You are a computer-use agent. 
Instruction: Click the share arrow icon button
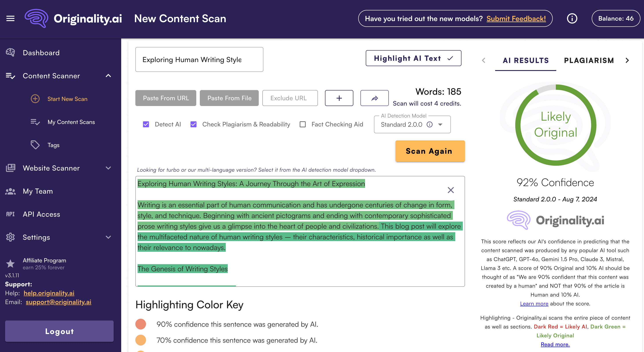(x=374, y=98)
